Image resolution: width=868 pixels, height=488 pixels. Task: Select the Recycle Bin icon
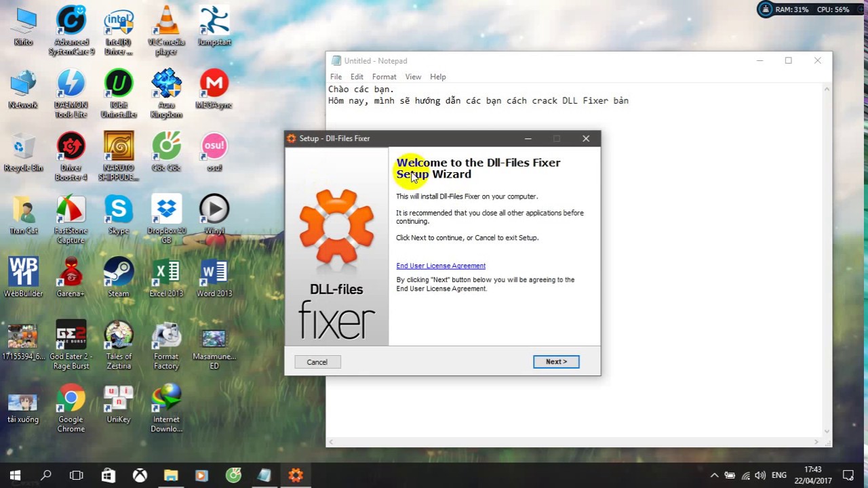[x=23, y=152]
